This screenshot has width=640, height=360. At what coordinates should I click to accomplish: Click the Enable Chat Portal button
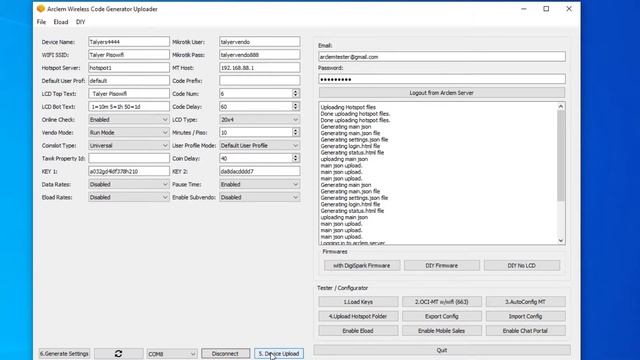click(x=525, y=331)
